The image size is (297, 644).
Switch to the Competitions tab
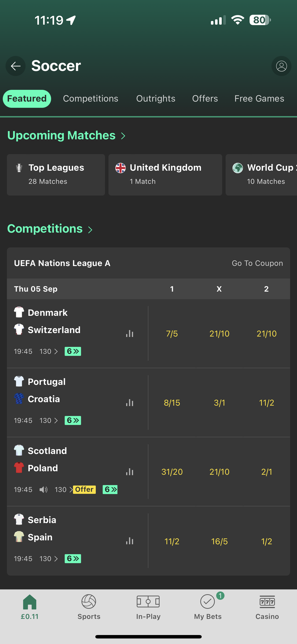coord(91,99)
